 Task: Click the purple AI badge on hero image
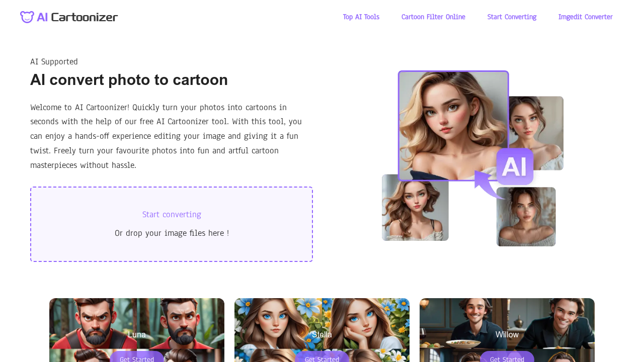pyautogui.click(x=515, y=166)
